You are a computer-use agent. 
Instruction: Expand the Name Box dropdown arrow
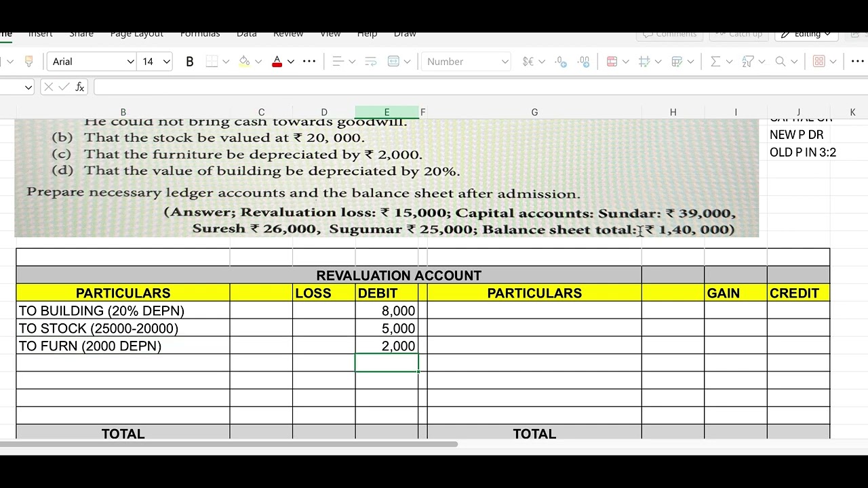(x=28, y=87)
